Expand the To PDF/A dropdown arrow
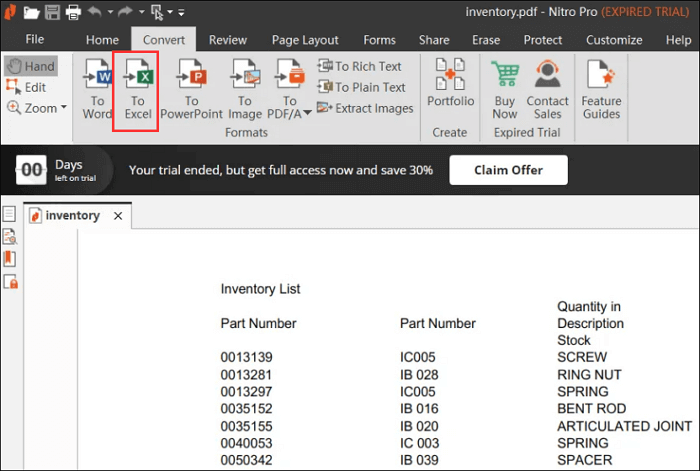Image resolution: width=700 pixels, height=471 pixels. pyautogui.click(x=307, y=113)
